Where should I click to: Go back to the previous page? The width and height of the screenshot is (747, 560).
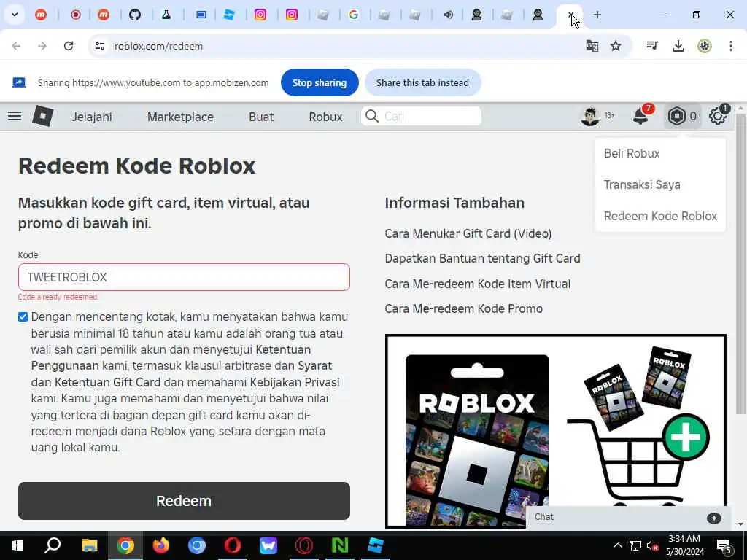[16, 46]
